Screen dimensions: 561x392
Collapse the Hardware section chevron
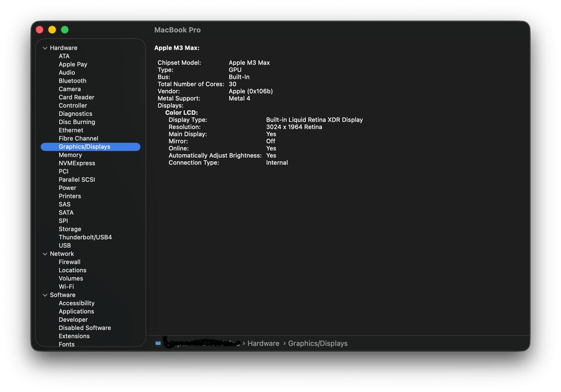coord(45,48)
